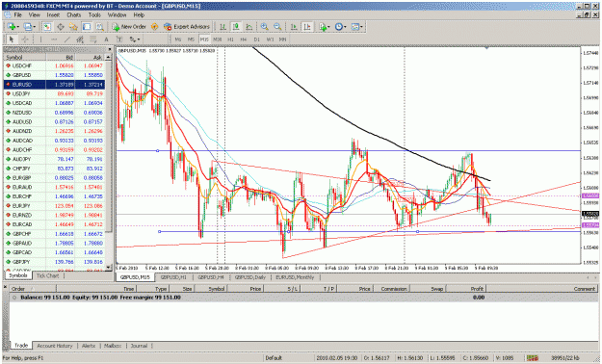Open the Navigator panel star-folder icon

click(73, 27)
